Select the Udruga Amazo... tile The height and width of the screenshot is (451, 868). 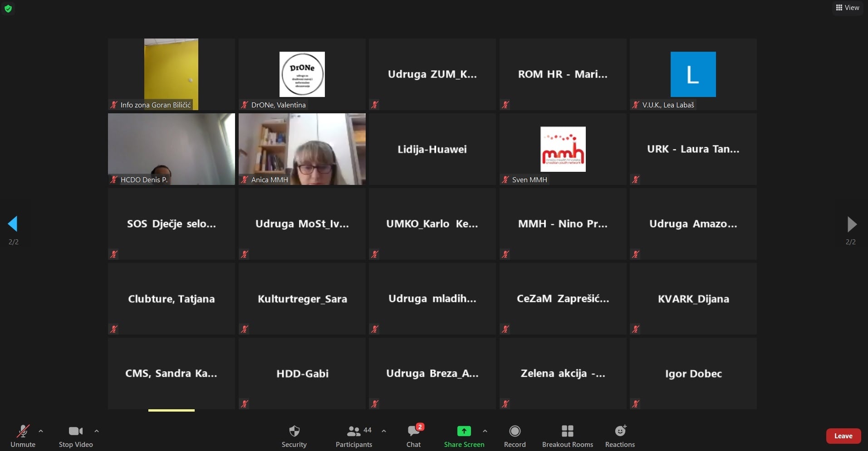[x=693, y=224]
